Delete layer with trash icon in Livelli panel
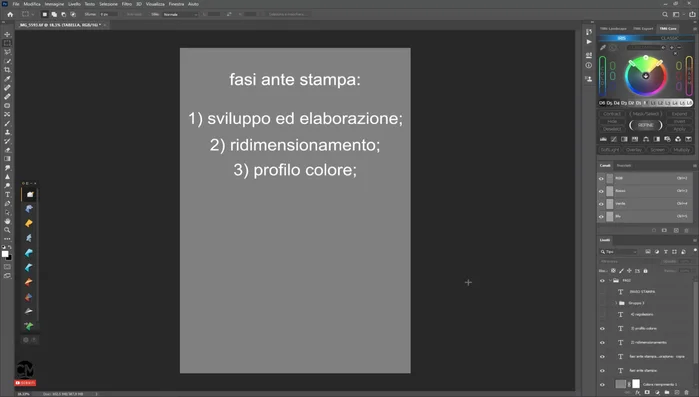The image size is (699, 397). 687,393
